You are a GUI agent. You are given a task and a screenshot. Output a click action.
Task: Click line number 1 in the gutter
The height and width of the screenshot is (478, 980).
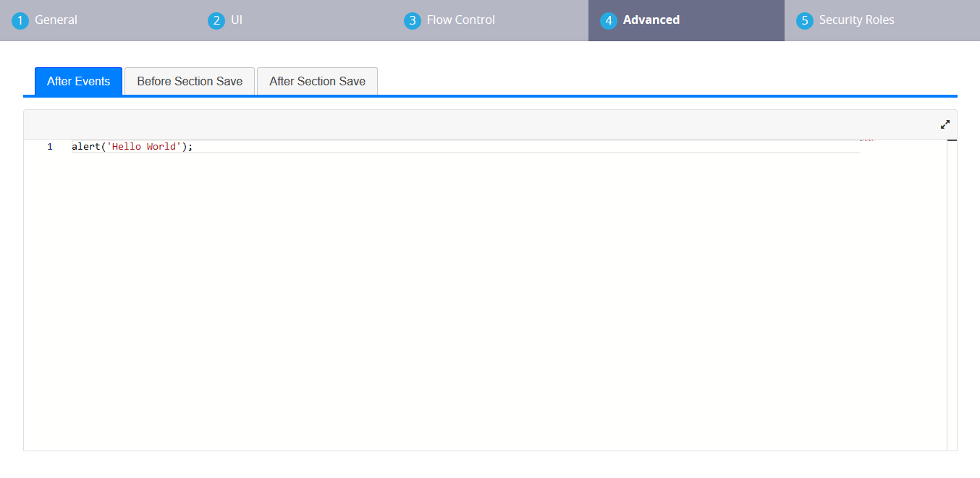tap(50, 147)
